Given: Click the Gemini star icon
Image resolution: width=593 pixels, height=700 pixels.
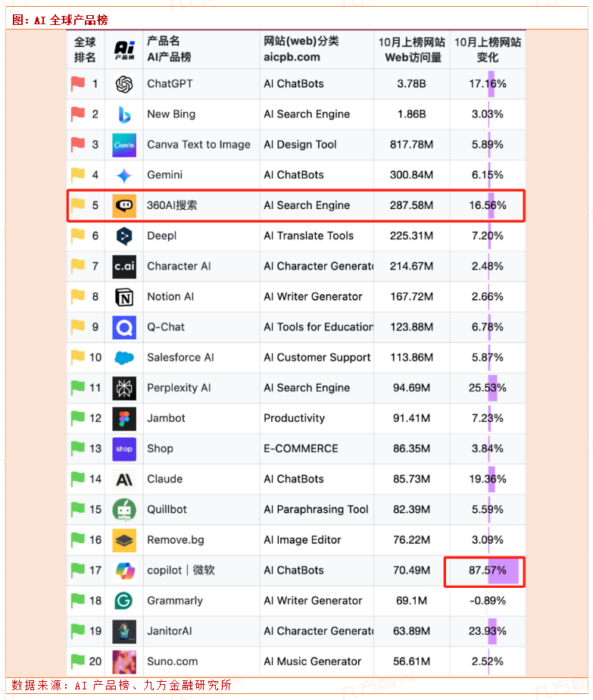Looking at the screenshot, I should click(x=124, y=175).
